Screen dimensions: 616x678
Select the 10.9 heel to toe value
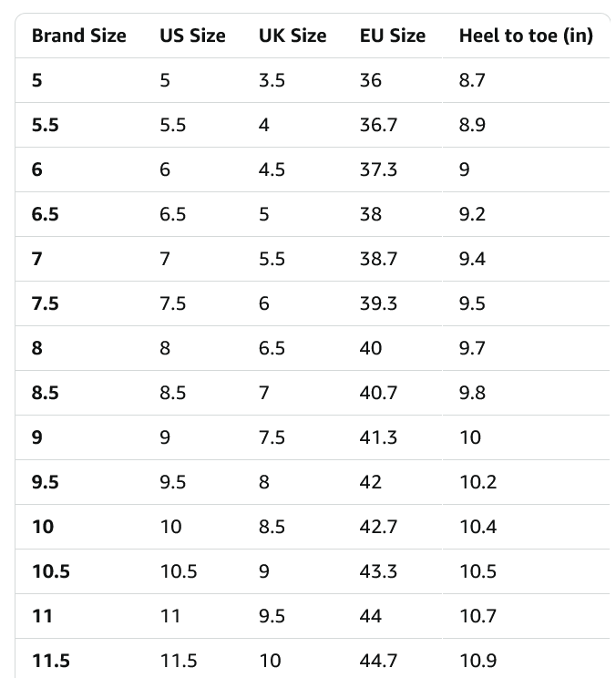click(477, 661)
